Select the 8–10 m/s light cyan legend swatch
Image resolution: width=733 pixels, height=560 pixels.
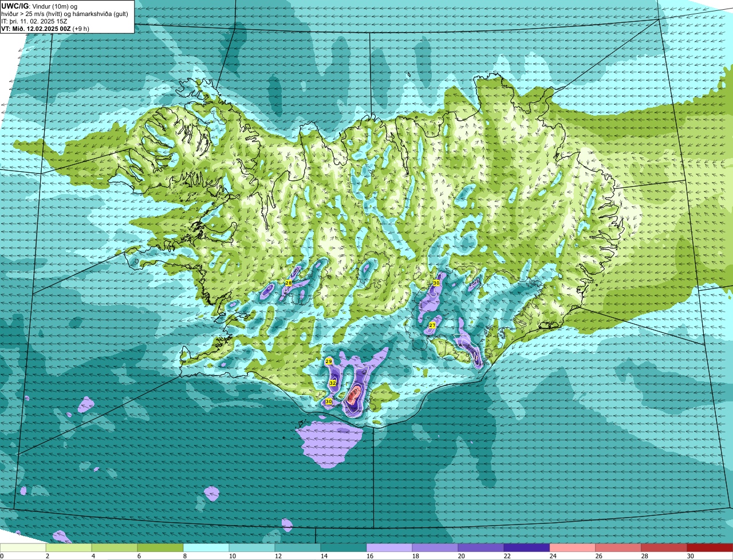point(206,548)
